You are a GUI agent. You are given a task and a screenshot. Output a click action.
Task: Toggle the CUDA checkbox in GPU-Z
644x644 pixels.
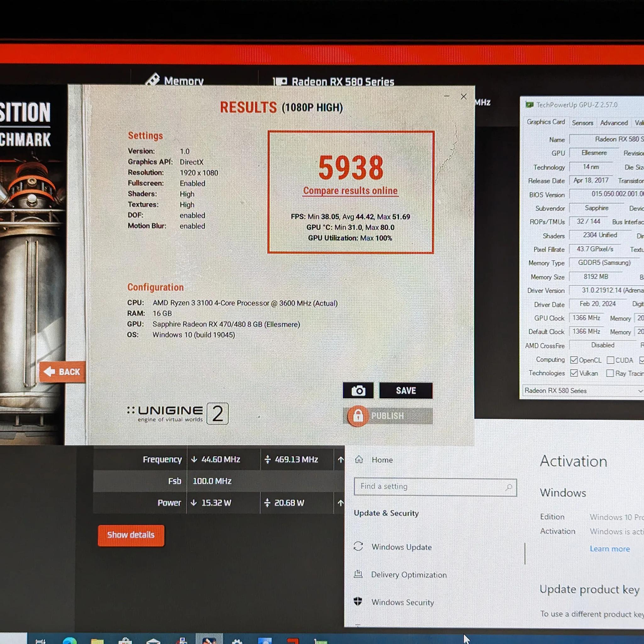pos(610,360)
